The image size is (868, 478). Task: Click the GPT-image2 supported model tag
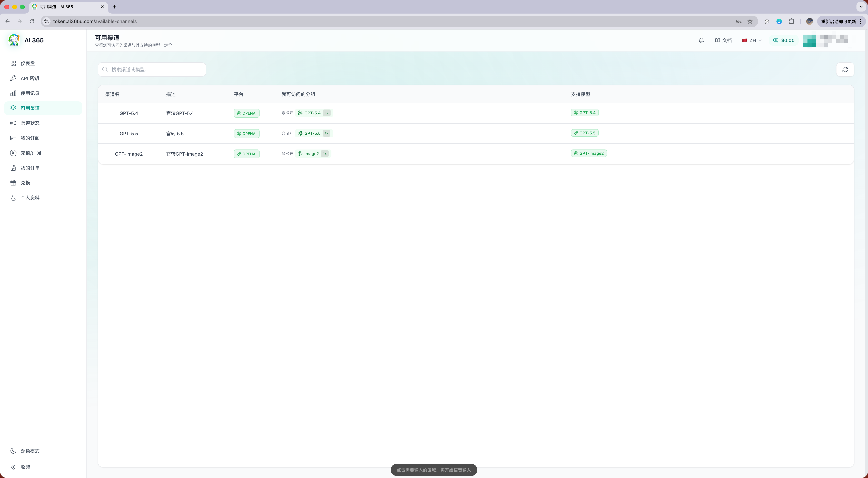[589, 153]
